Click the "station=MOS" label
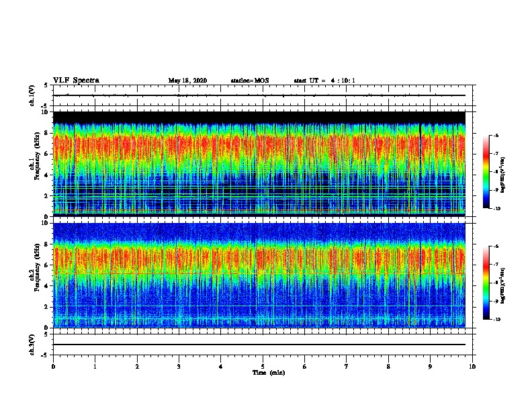This screenshot has width=532, height=411. coord(250,81)
